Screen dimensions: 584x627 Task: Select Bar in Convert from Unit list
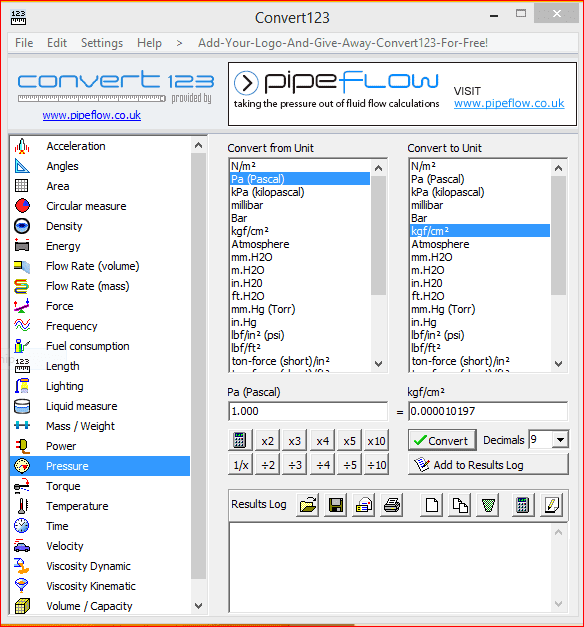coord(300,218)
